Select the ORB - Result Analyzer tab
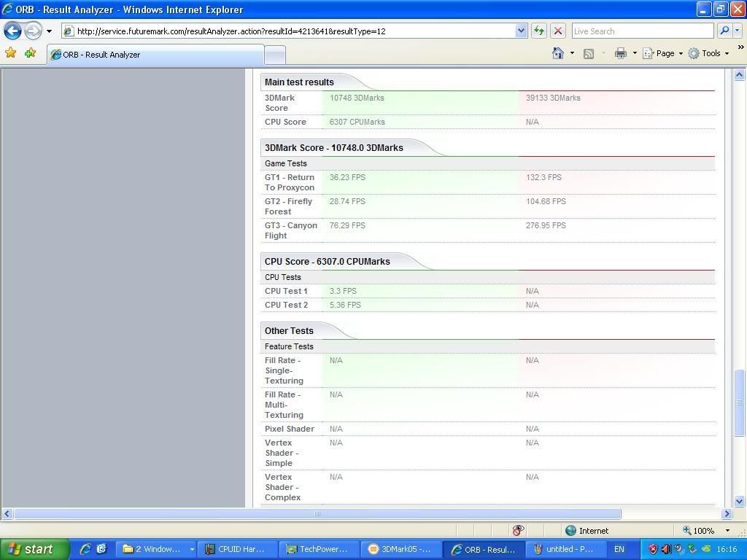Screen dimensions: 747x560 coord(155,55)
